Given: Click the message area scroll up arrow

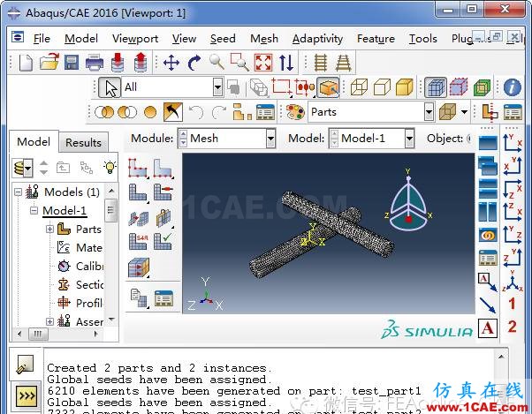Looking at the screenshot, I should [501, 357].
